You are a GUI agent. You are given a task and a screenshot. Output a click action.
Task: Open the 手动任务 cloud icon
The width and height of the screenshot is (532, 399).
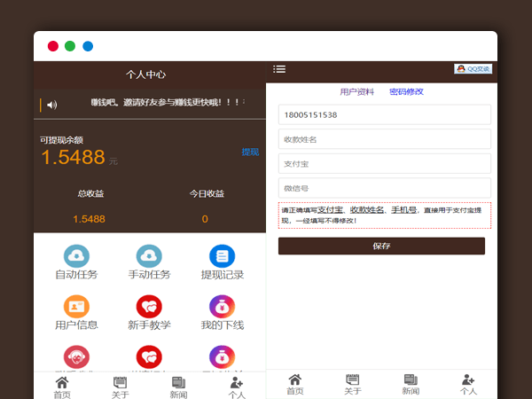149,255
